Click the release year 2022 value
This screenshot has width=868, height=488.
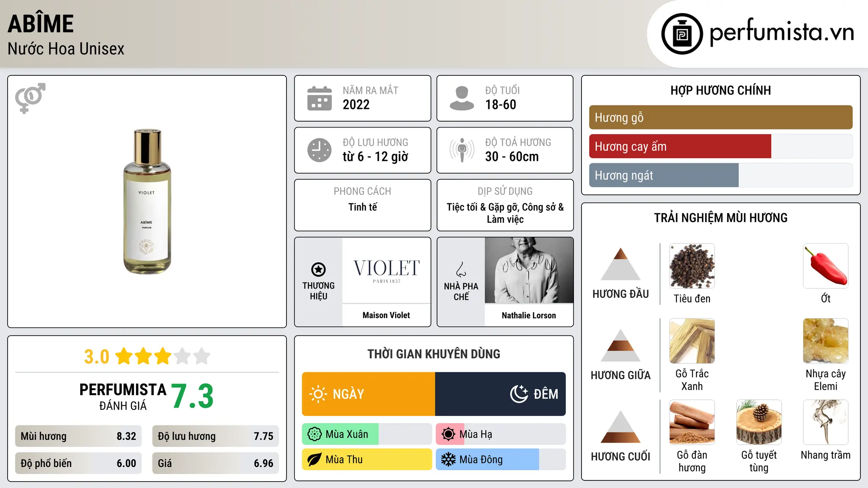click(356, 105)
